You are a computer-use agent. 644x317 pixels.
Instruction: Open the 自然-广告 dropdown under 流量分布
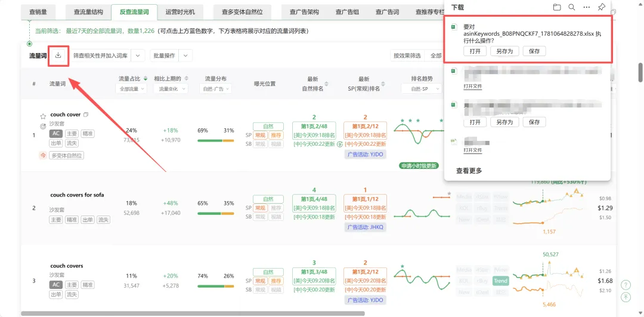pos(216,88)
